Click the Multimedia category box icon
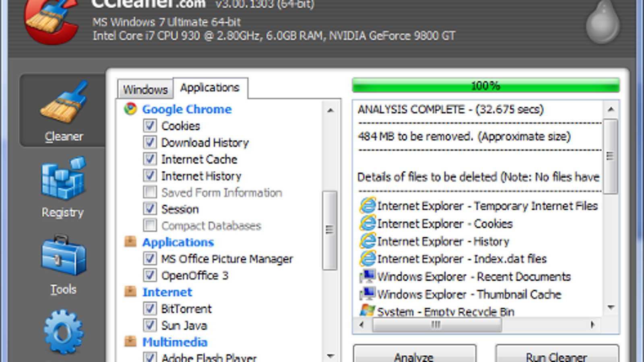Image resolution: width=644 pixels, height=362 pixels. [x=130, y=341]
